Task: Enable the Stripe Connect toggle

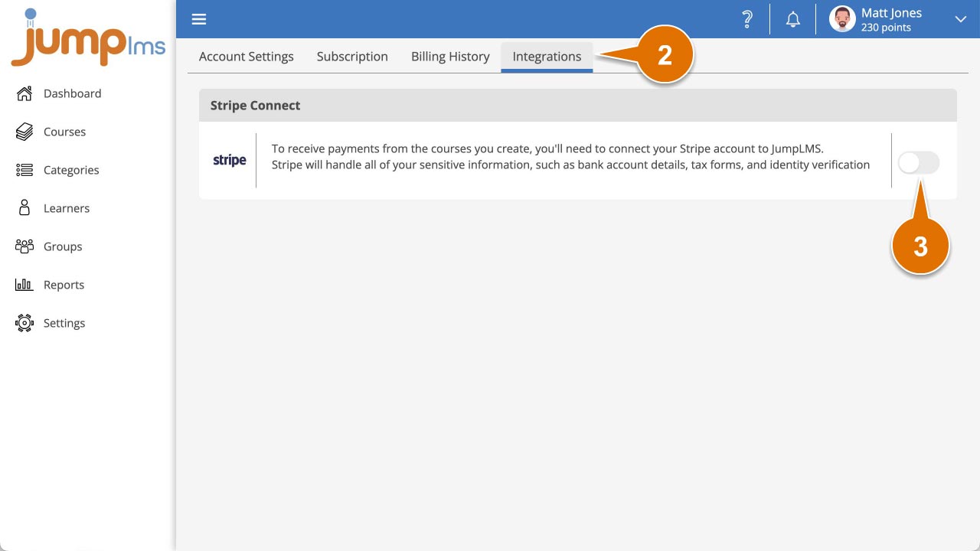Action: tap(918, 162)
